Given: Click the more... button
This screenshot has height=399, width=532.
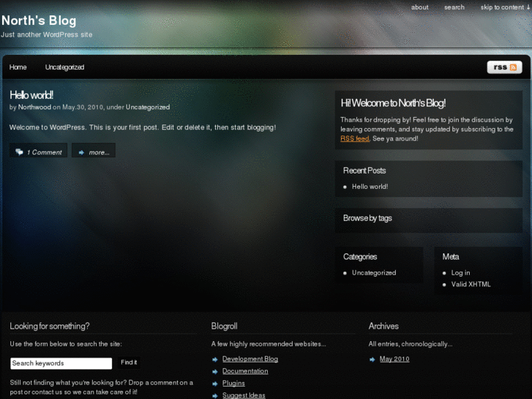Looking at the screenshot, I should coord(94,150).
